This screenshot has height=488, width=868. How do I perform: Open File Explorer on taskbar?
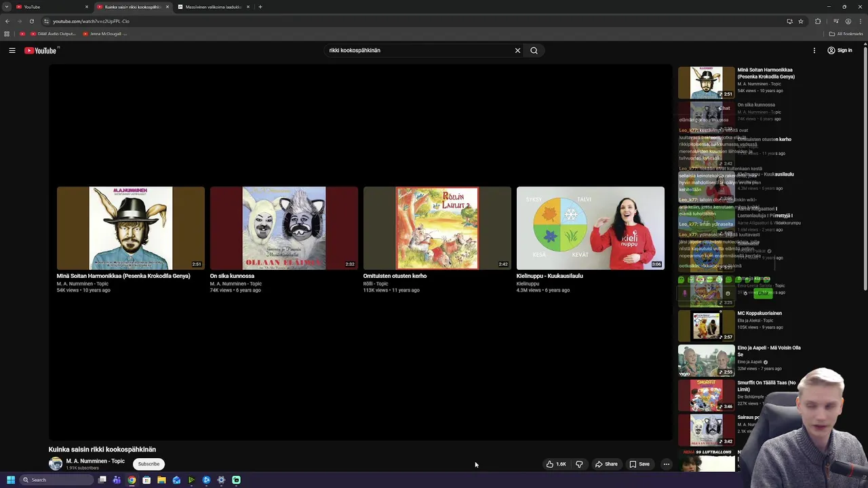click(x=161, y=480)
